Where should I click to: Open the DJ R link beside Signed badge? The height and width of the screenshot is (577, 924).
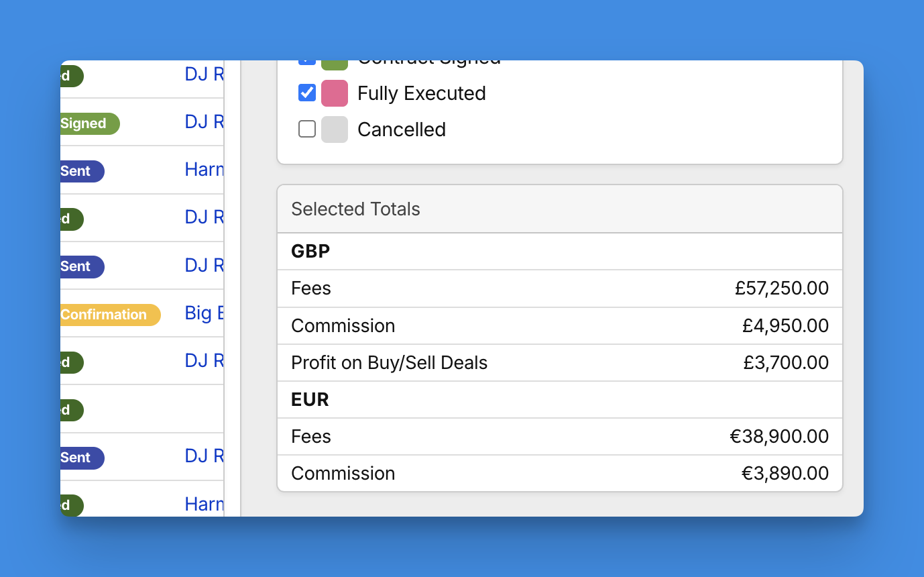(x=204, y=121)
